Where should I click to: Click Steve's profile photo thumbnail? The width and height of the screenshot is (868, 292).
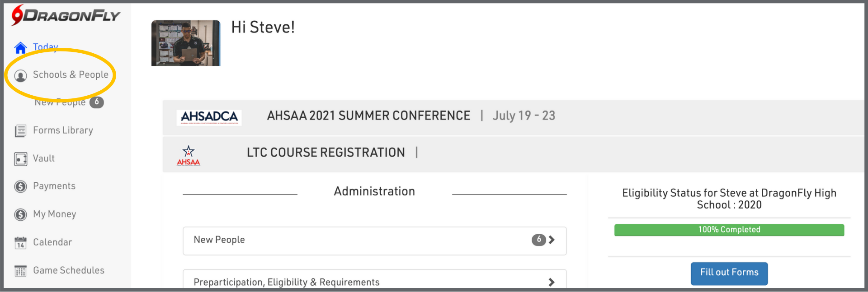coord(186,43)
